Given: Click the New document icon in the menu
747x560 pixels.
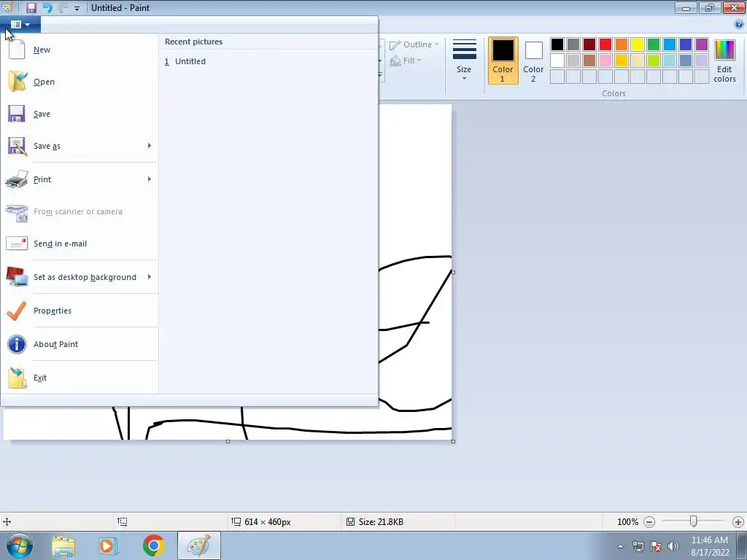Looking at the screenshot, I should [x=17, y=50].
